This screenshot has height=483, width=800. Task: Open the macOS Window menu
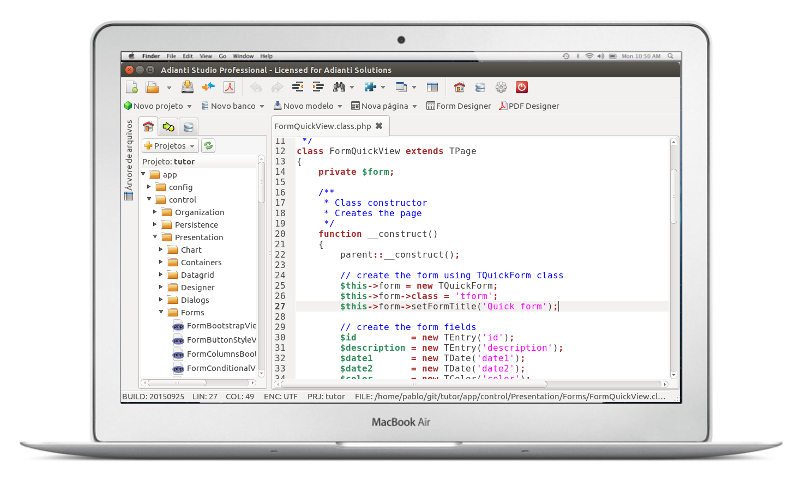pos(243,56)
